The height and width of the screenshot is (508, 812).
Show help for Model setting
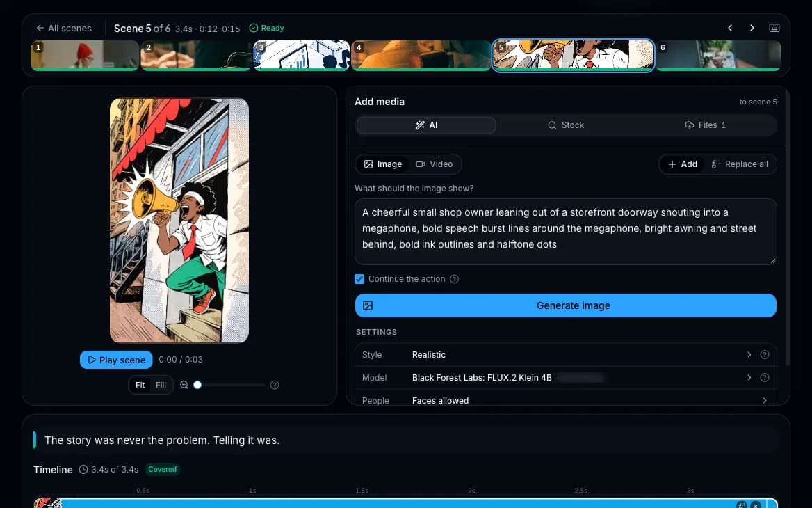pos(764,377)
